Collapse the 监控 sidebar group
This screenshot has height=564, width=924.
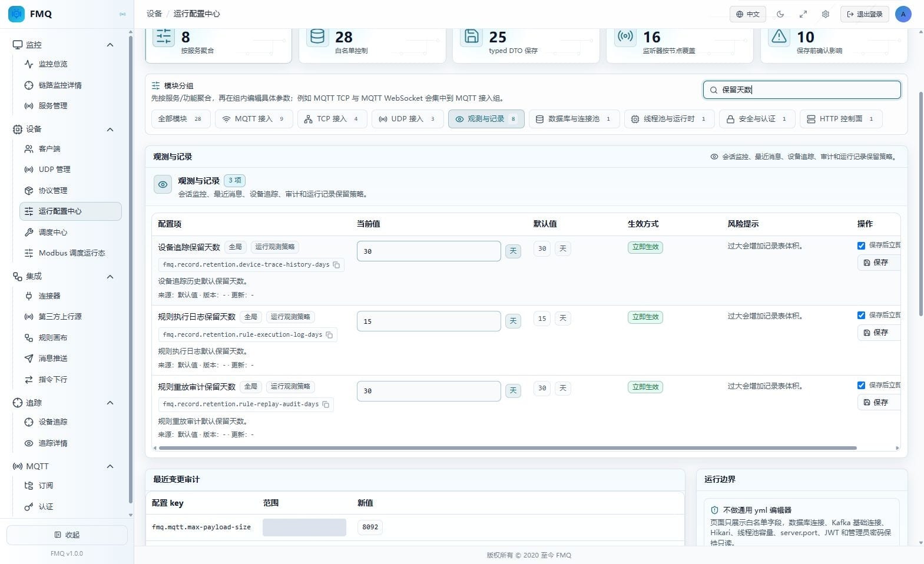[x=110, y=45]
